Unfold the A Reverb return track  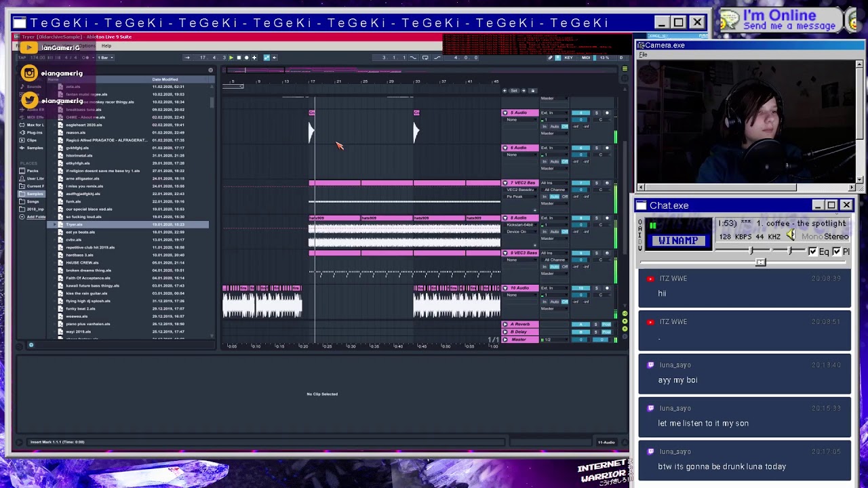pos(505,325)
